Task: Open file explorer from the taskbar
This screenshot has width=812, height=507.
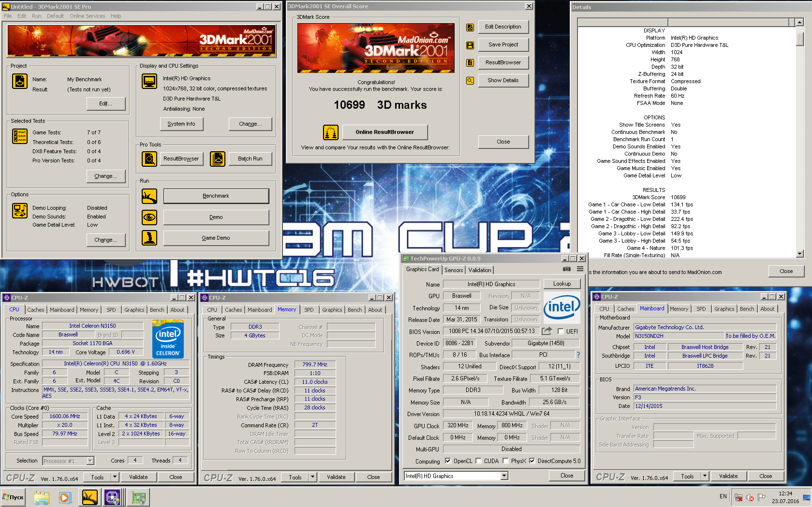Action: coord(42,497)
